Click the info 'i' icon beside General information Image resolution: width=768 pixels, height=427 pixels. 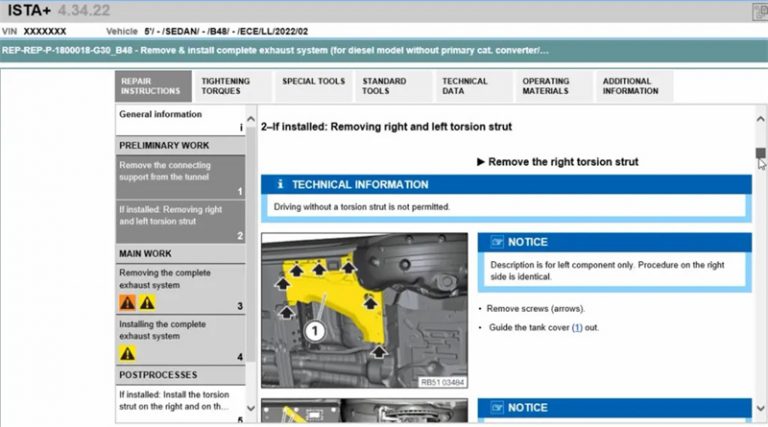[240, 128]
